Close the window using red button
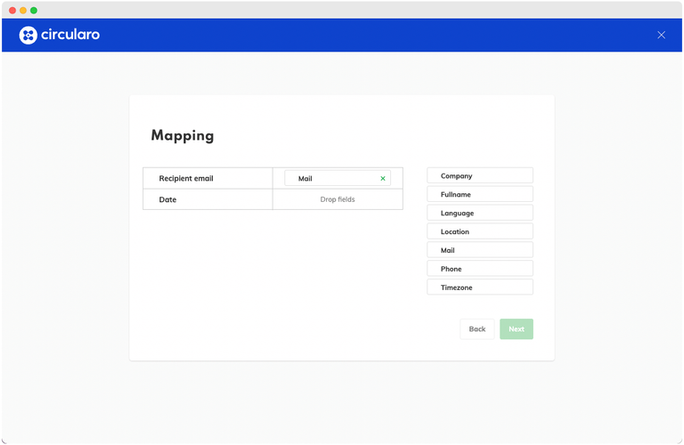684x445 pixels. pos(12,10)
